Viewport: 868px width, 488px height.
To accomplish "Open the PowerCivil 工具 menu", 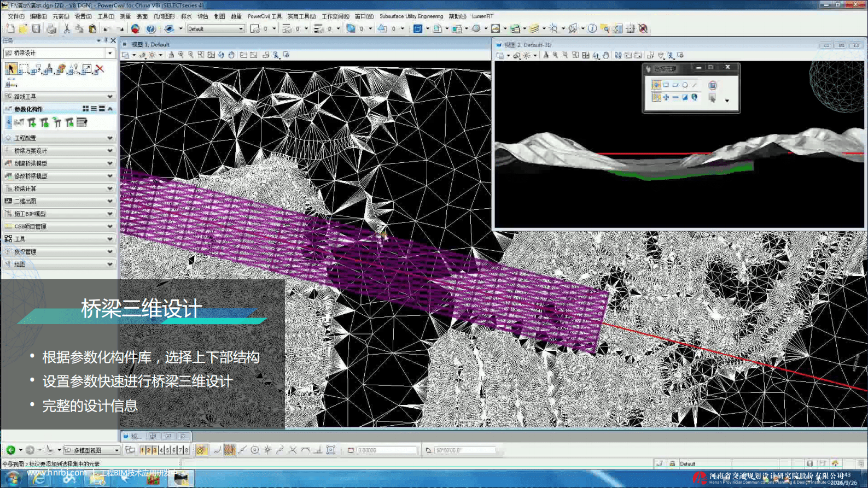I will click(265, 16).
